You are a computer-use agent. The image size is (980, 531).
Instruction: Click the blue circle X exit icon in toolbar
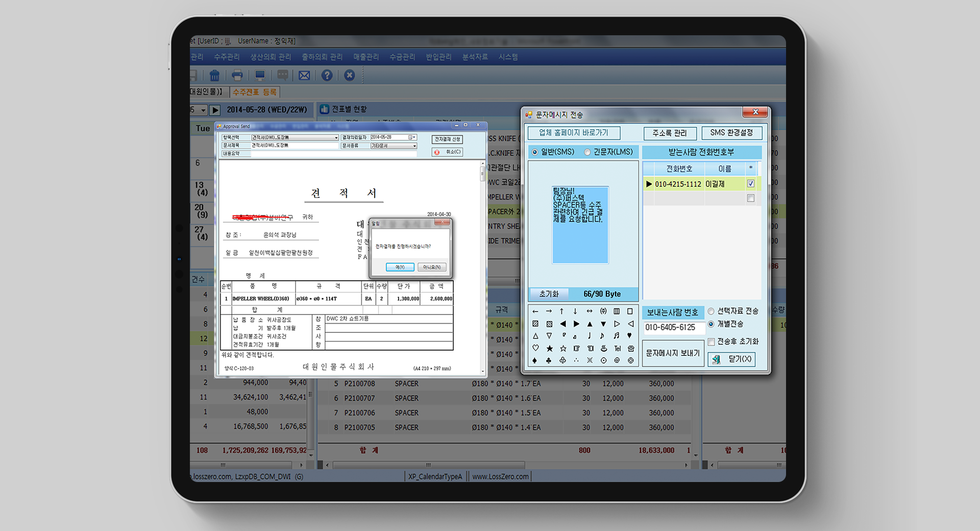350,76
